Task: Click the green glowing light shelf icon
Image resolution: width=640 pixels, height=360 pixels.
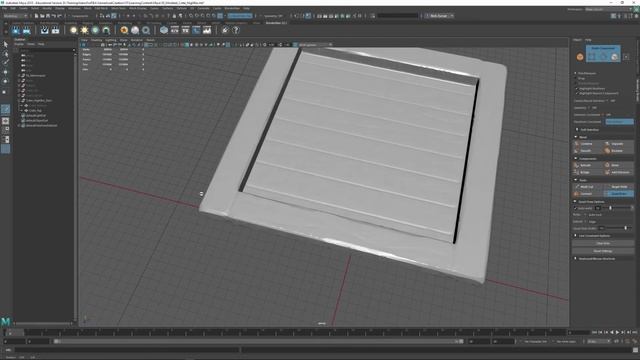Action: pos(95,30)
